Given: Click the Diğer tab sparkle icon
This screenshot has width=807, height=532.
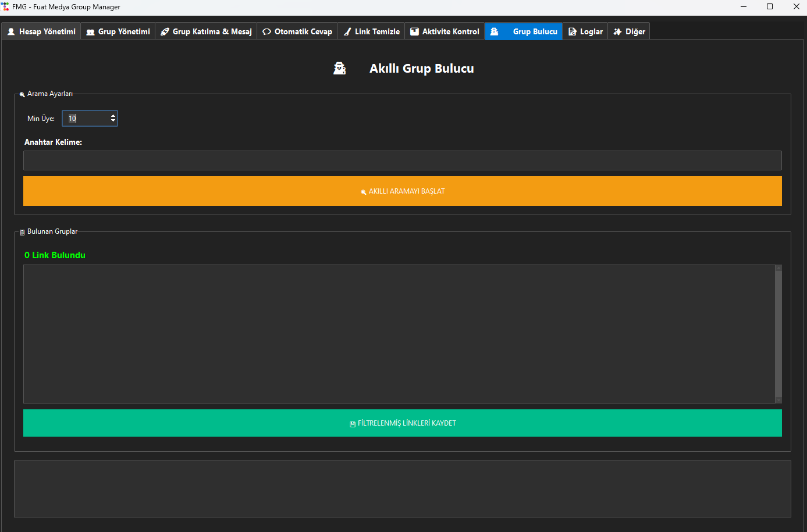Looking at the screenshot, I should click(x=618, y=31).
